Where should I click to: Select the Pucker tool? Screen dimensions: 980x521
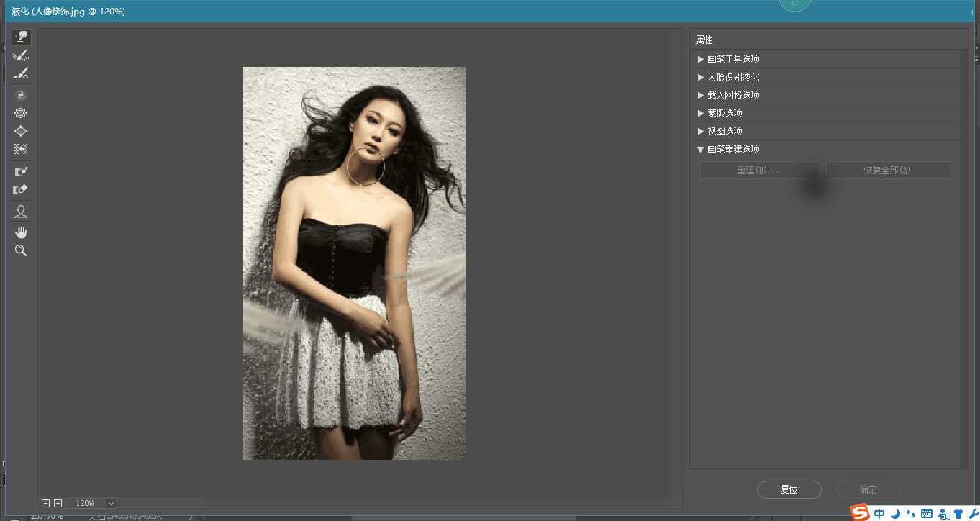(x=21, y=112)
